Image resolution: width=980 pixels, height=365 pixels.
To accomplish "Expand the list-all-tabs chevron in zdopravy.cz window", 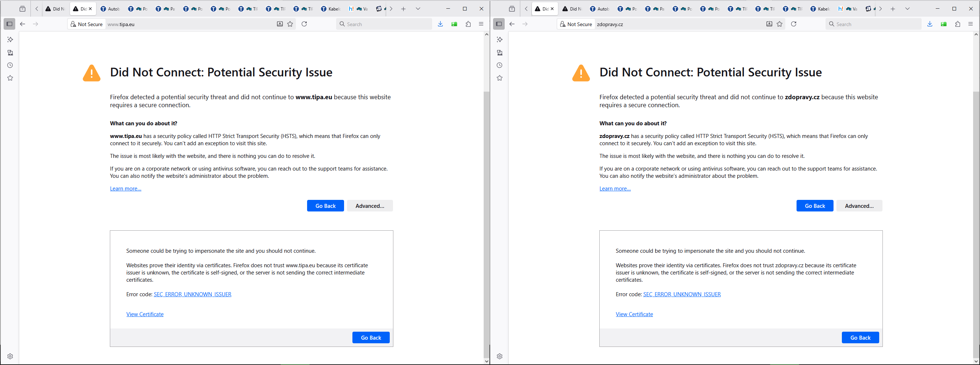I will [907, 9].
